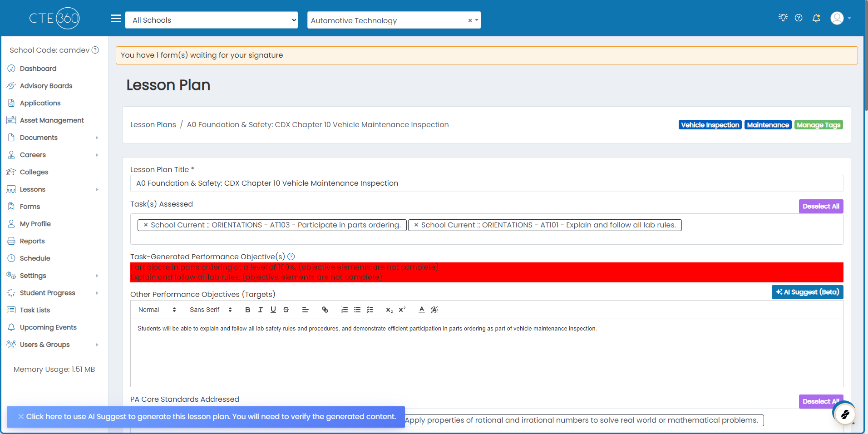Open the All Schools dropdown

[212, 20]
